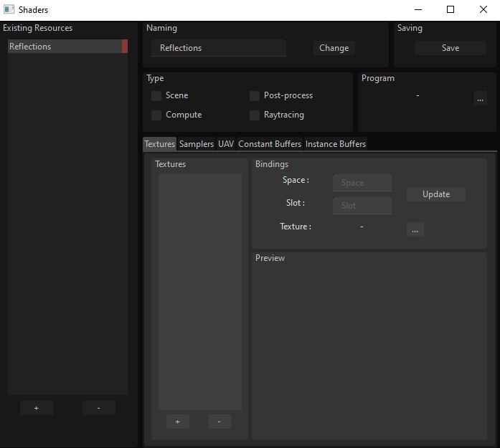Open the Samplers tab
500x448 pixels.
pos(197,144)
